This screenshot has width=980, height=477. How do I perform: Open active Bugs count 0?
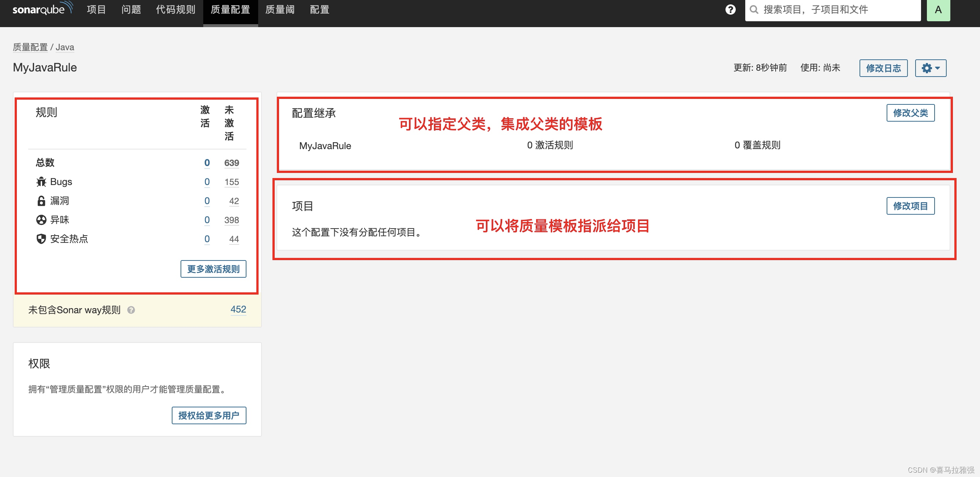(x=207, y=182)
